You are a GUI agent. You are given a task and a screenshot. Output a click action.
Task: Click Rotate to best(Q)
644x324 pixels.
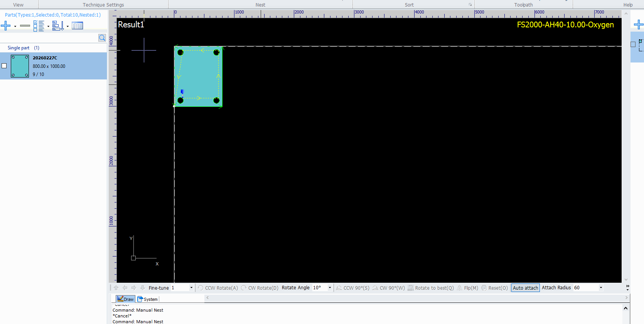tap(431, 288)
